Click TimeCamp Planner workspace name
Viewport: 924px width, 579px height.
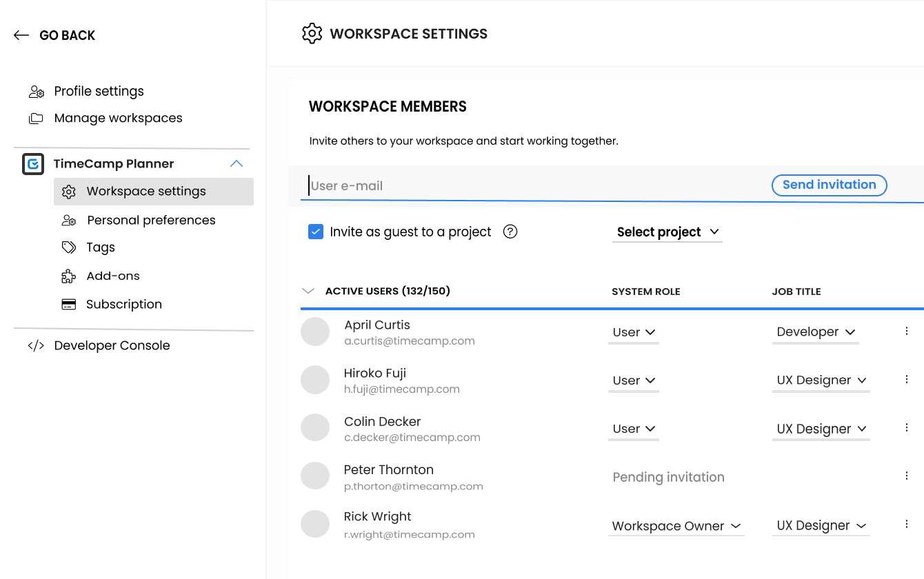[x=114, y=164]
